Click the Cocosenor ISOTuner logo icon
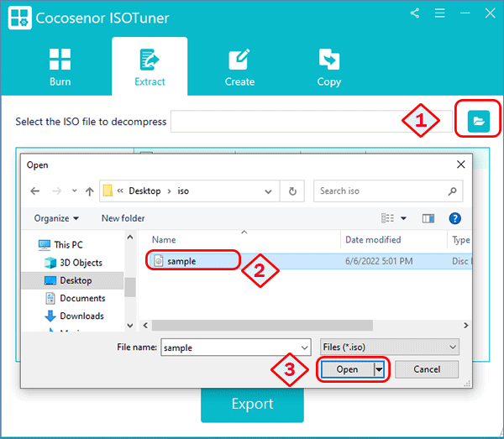This screenshot has height=439, width=504. pos(19,18)
